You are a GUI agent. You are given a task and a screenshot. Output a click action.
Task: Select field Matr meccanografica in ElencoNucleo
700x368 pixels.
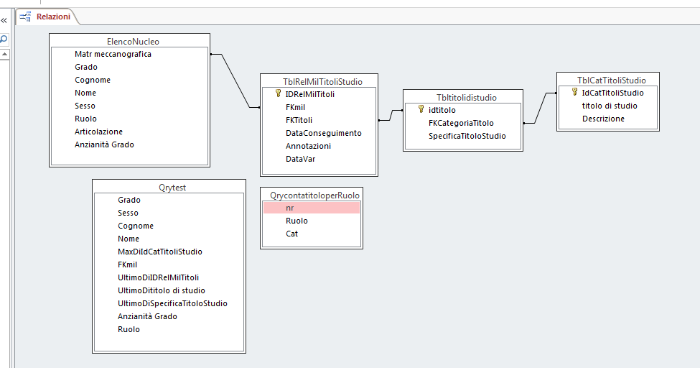click(113, 54)
